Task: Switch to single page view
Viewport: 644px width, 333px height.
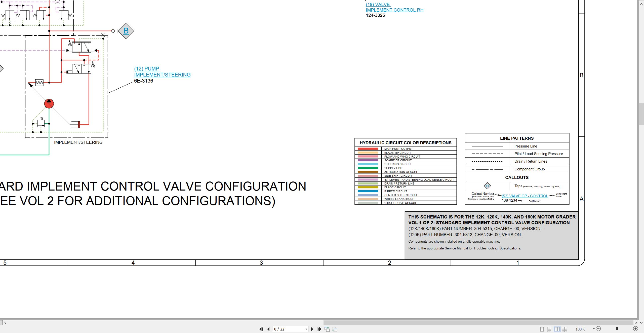Action: pos(542,329)
